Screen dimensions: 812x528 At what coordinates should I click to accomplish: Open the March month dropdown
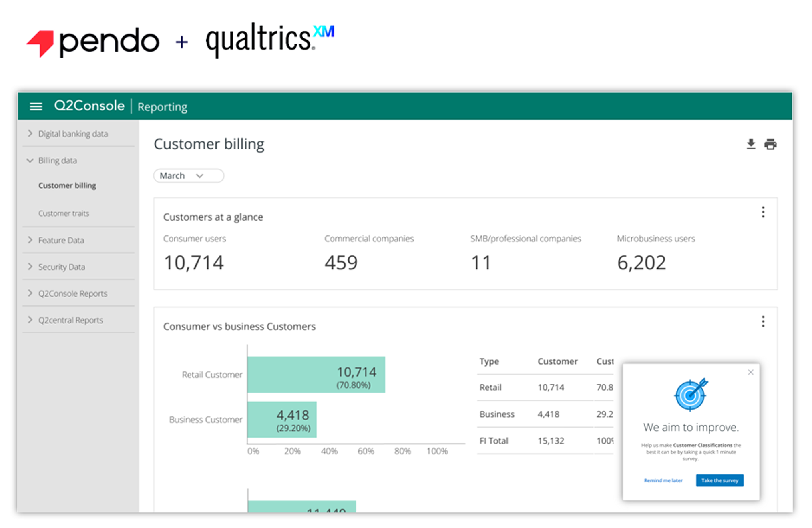pos(189,176)
